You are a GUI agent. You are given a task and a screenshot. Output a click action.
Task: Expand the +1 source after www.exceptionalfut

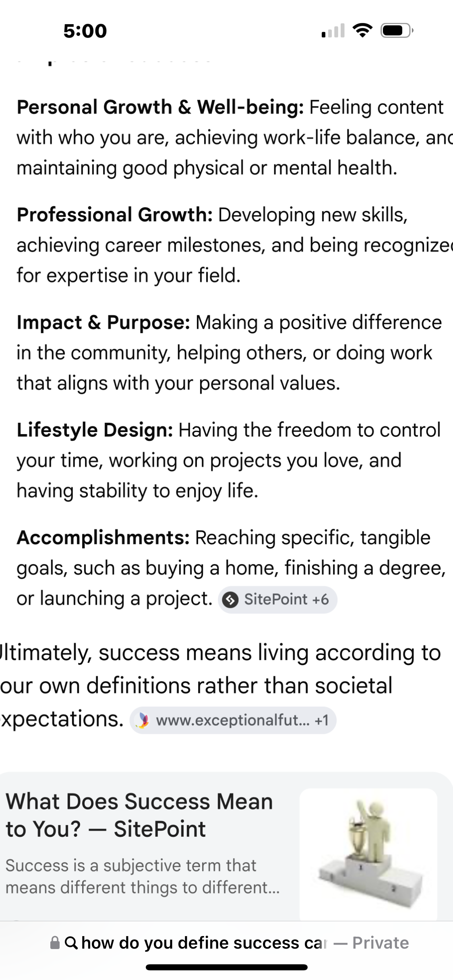click(322, 720)
